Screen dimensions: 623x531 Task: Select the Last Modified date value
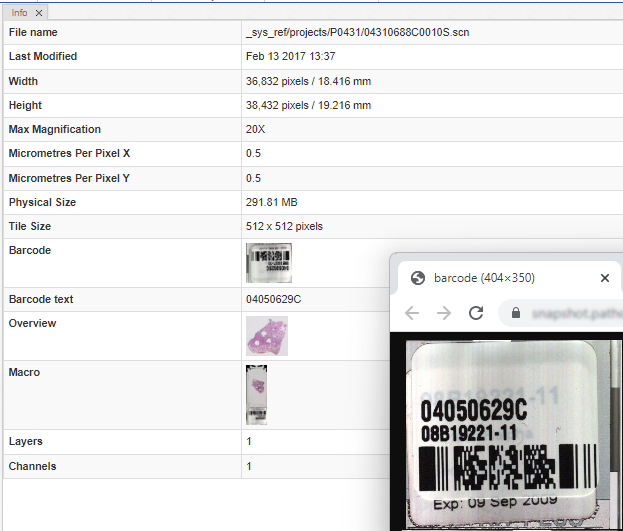(x=290, y=57)
